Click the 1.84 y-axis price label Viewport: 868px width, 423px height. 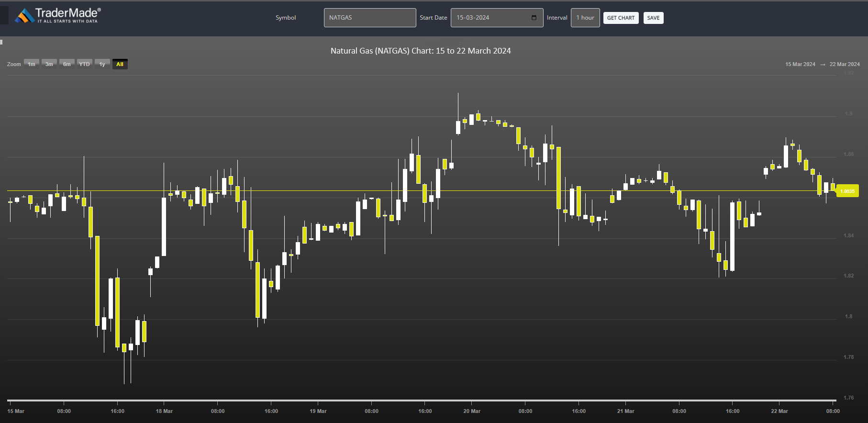848,235
